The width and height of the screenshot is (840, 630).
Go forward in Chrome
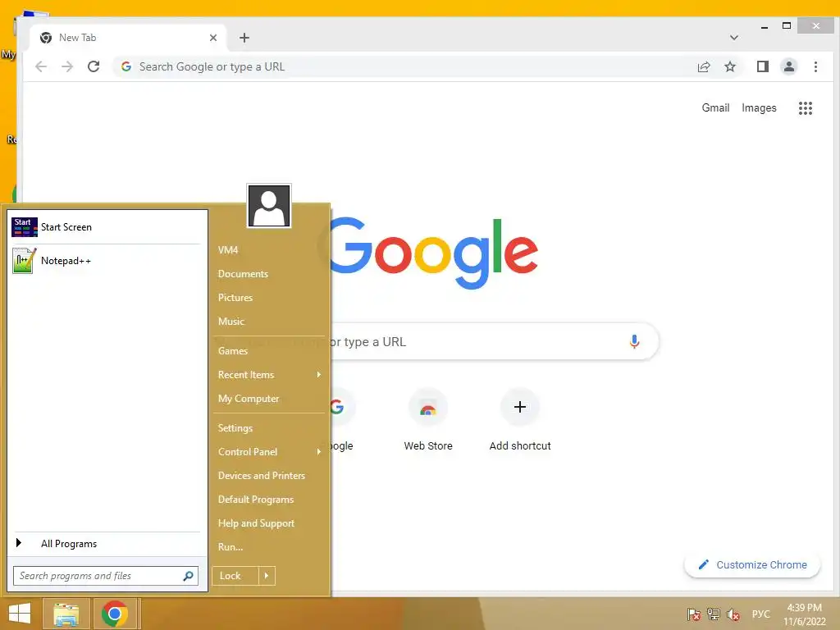[67, 66]
